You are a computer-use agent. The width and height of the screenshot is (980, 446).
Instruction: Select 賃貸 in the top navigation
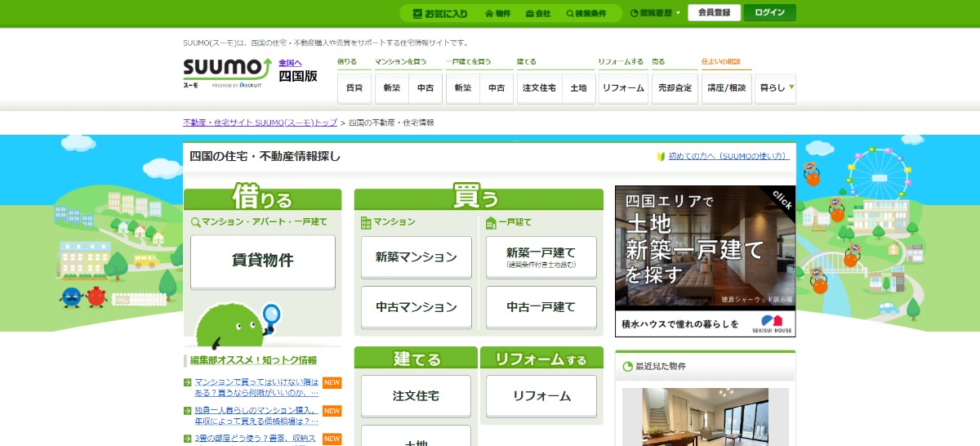(354, 88)
